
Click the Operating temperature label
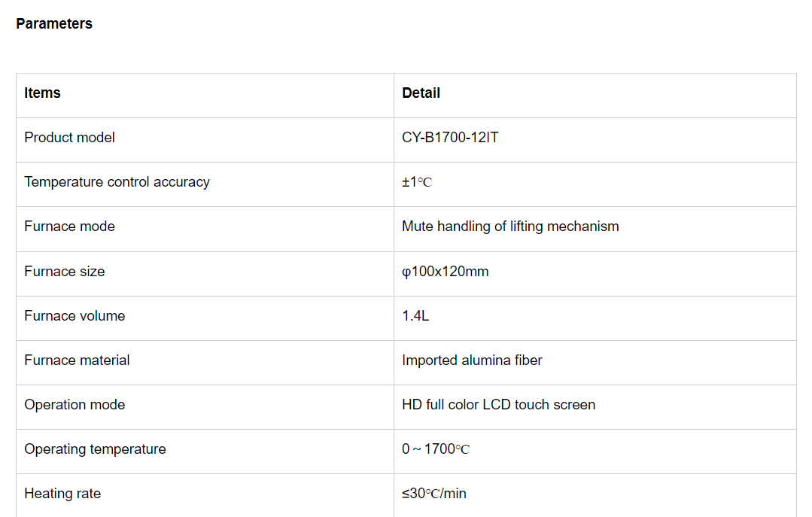(95, 449)
